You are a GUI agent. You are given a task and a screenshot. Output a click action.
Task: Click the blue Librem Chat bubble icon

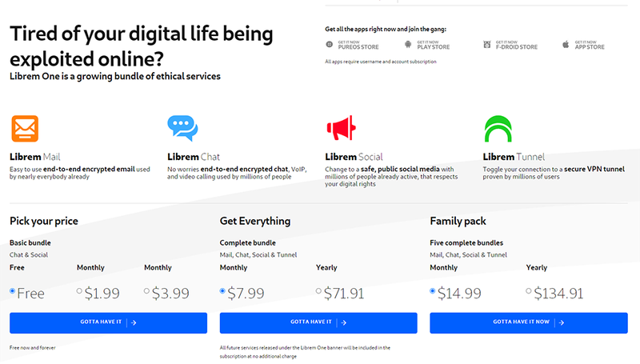[182, 129]
